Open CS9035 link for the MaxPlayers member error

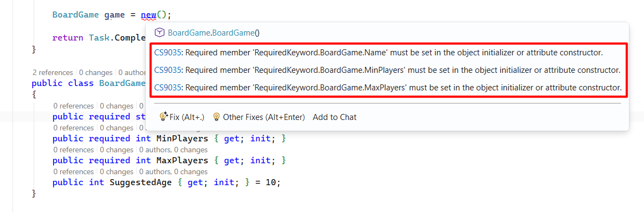pyautogui.click(x=168, y=88)
